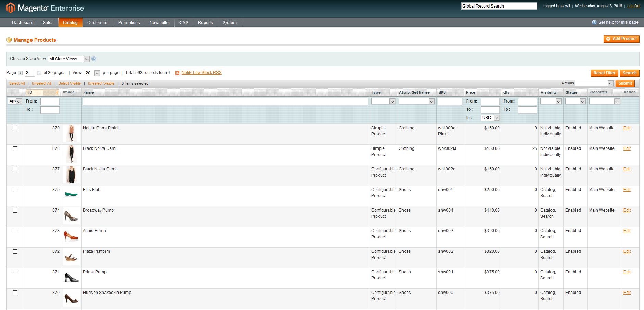Viewport: 644px width, 310px height.
Task: Select checkbox for product 877
Action: click(15, 169)
